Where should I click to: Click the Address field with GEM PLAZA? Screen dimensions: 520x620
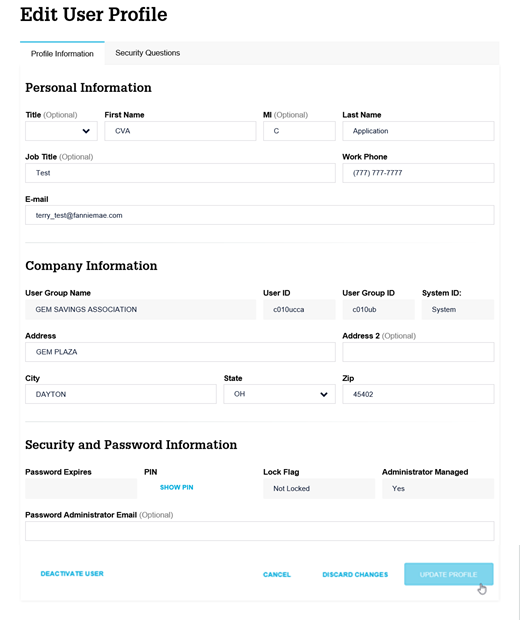pyautogui.click(x=180, y=352)
